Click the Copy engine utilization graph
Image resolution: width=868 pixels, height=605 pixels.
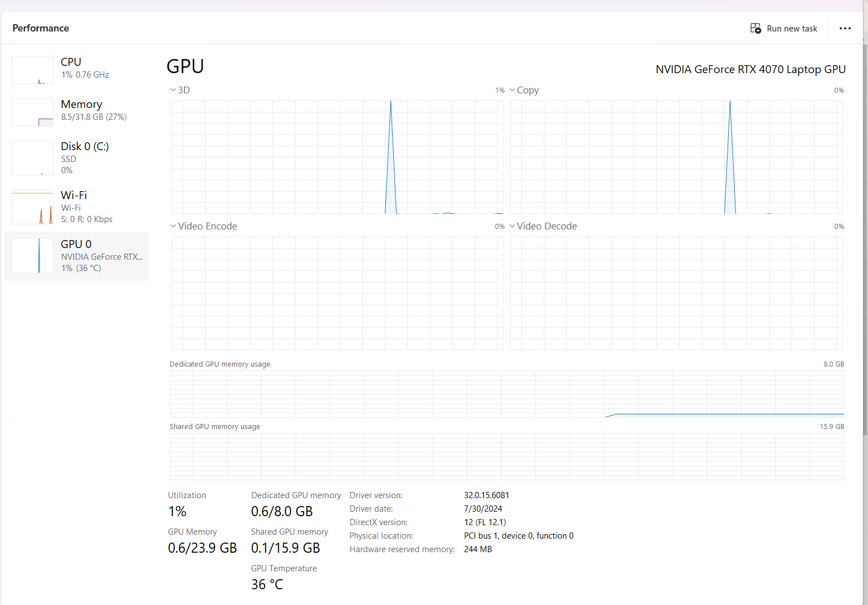[x=676, y=157]
